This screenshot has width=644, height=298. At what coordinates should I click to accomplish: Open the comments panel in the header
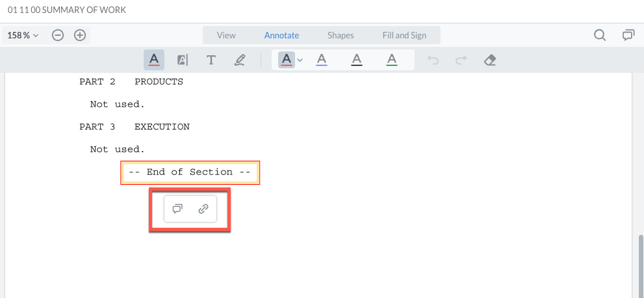628,35
